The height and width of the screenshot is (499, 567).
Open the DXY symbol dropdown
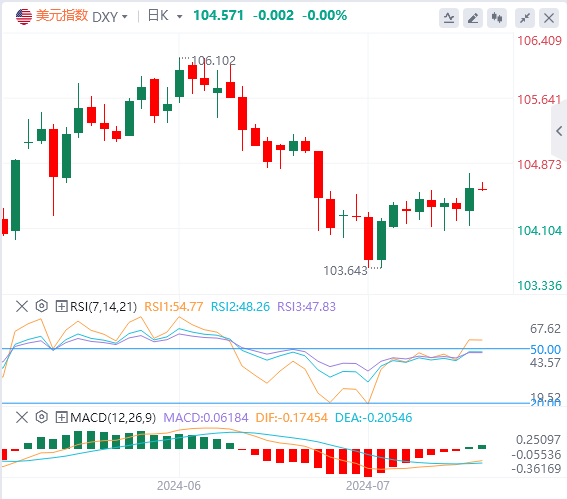point(110,17)
